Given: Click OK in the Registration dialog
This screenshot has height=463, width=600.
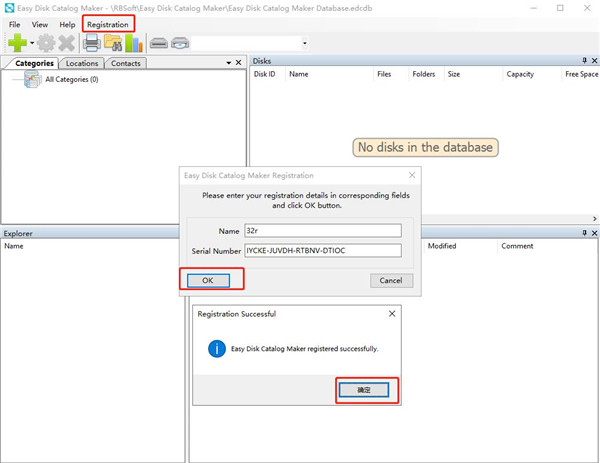Looking at the screenshot, I should (208, 280).
